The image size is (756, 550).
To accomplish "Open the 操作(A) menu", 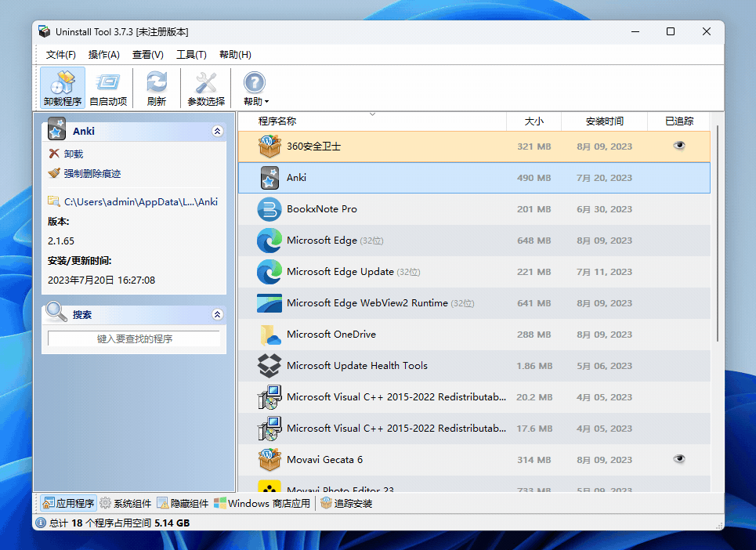I will 103,54.
